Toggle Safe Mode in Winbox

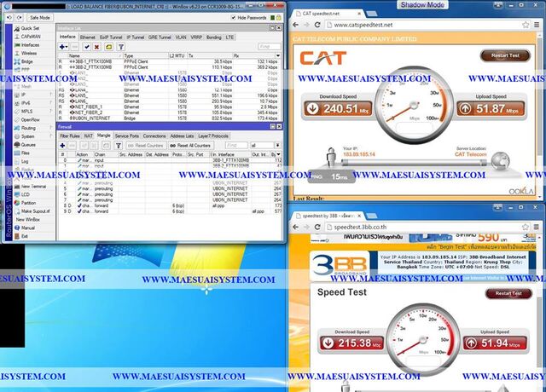click(40, 17)
